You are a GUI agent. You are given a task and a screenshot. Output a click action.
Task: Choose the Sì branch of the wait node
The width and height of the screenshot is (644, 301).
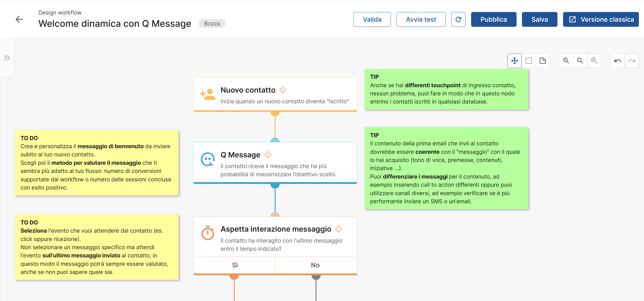[235, 265]
